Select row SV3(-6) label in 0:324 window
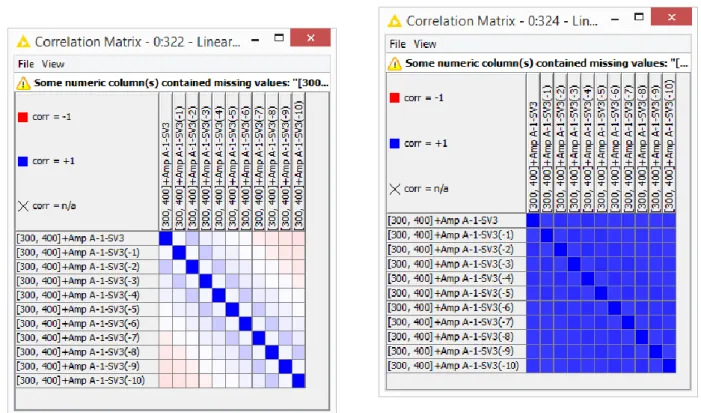701x413 pixels. 456,308
